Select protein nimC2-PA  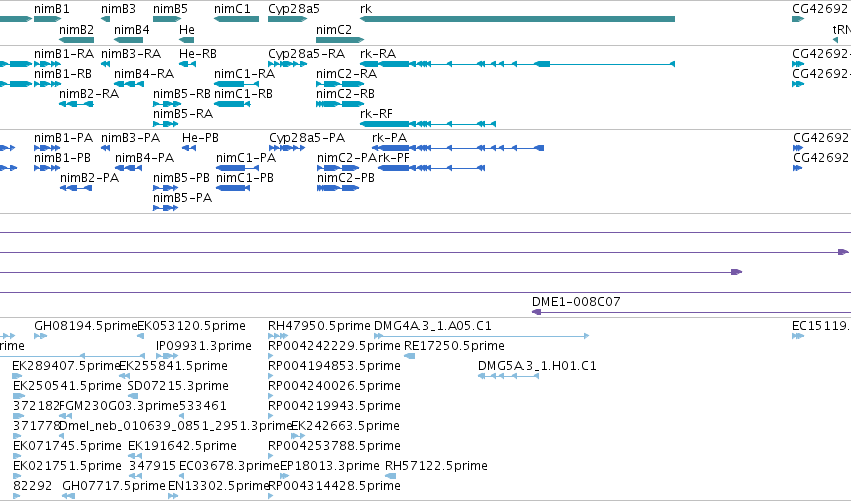click(x=338, y=168)
